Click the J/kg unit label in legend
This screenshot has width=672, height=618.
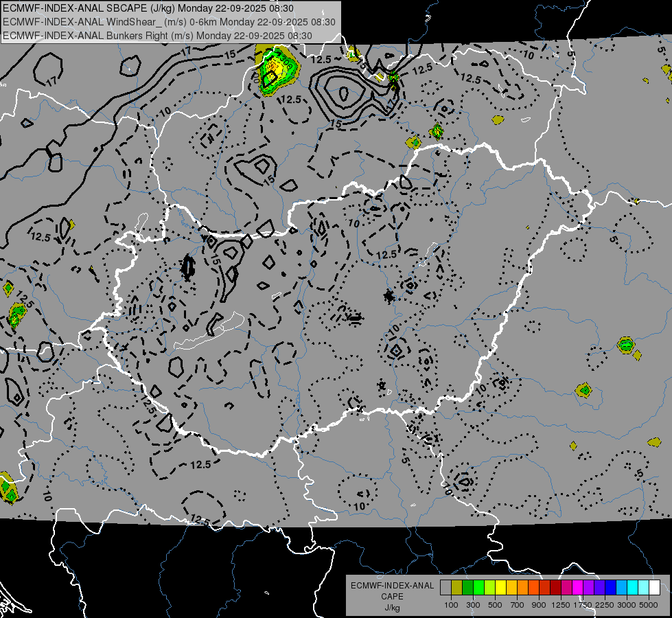click(392, 607)
